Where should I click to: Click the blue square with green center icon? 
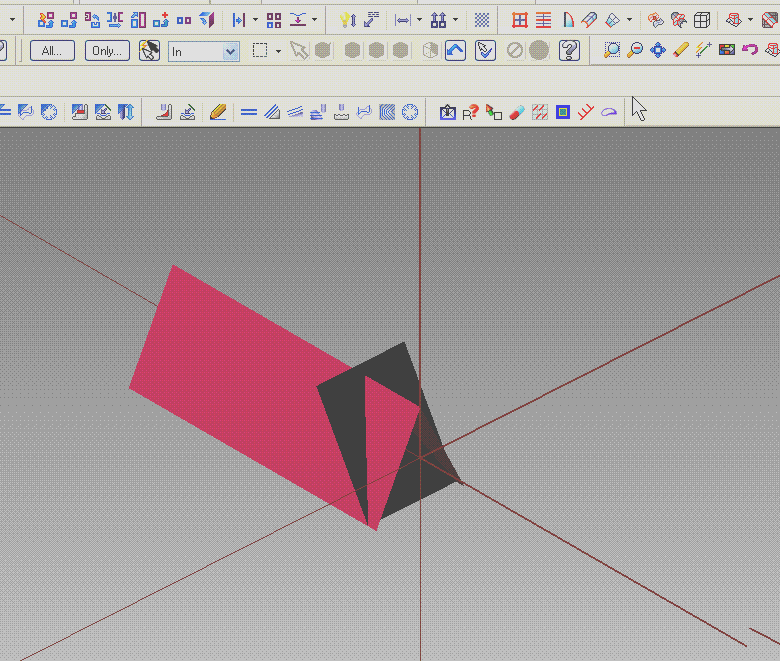[563, 112]
